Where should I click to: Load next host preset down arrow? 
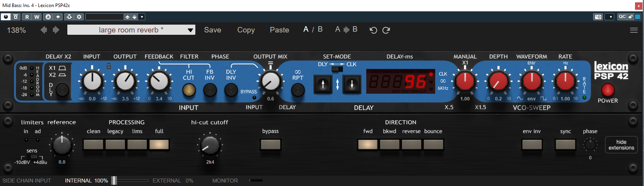[134, 17]
